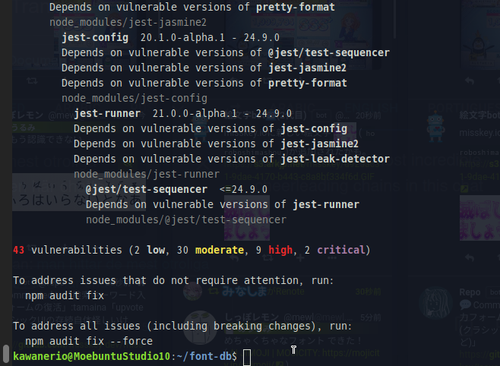Click "Depends on vulnerable versions of @jest/test-sequencer" line

(225, 53)
